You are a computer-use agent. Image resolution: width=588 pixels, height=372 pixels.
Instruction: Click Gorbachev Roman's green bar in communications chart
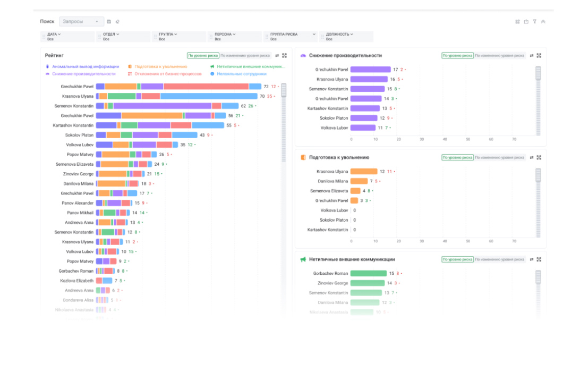pyautogui.click(x=368, y=274)
